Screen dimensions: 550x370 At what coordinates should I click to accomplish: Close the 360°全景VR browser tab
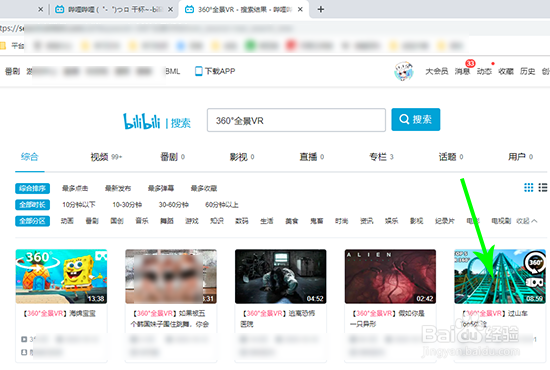300,9
